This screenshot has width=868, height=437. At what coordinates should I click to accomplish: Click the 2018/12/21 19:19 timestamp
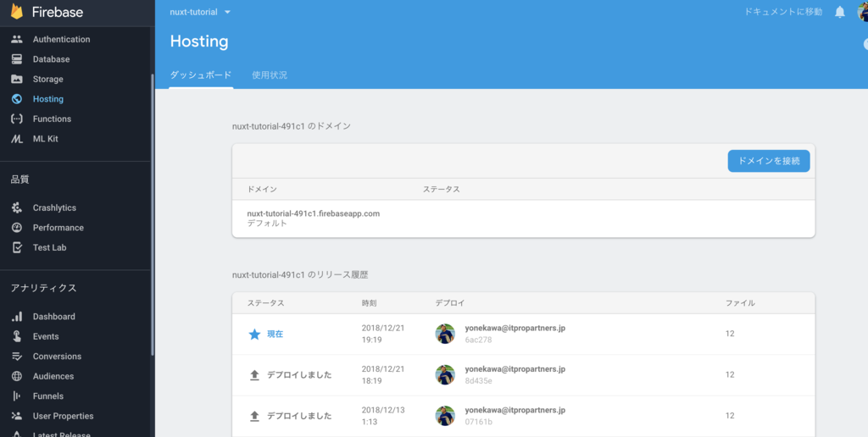click(x=383, y=334)
